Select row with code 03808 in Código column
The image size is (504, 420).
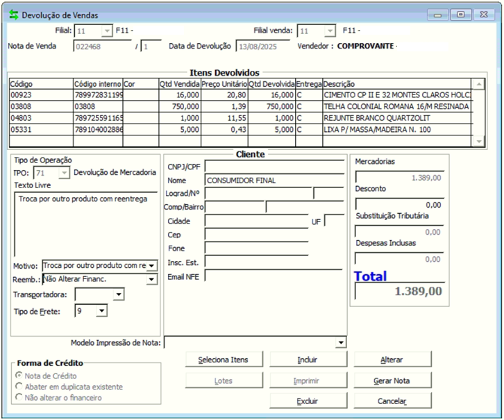coord(41,106)
